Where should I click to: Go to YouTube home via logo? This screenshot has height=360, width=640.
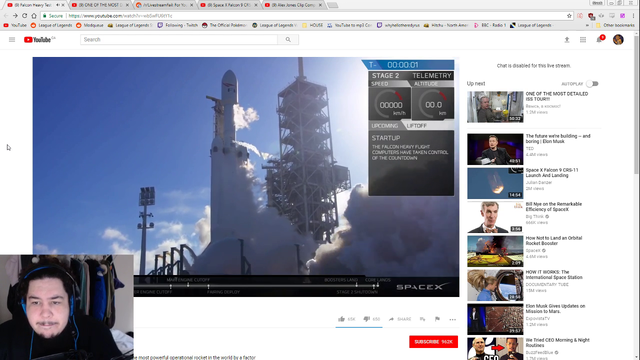39,40
